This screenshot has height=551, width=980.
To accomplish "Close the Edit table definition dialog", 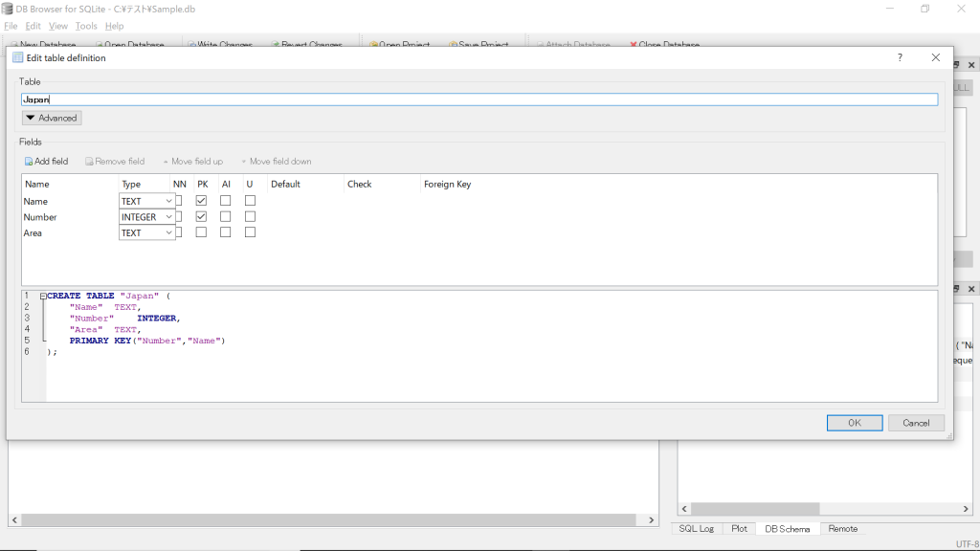I will pos(936,57).
